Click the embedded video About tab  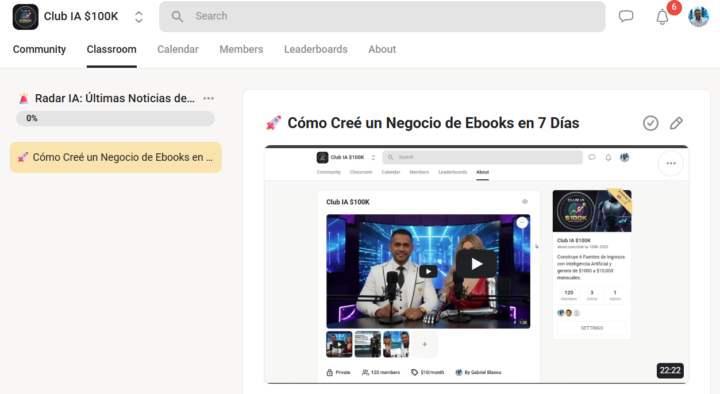pos(483,172)
